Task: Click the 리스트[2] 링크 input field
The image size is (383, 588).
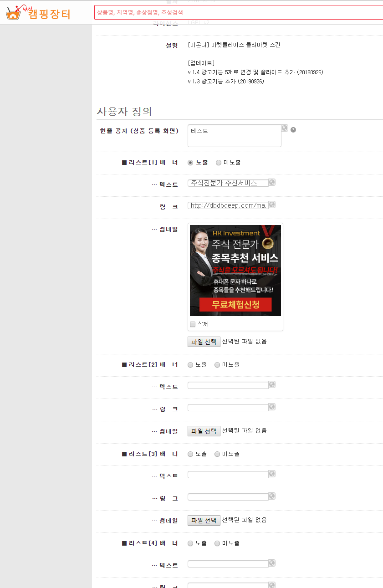Action: pyautogui.click(x=228, y=408)
